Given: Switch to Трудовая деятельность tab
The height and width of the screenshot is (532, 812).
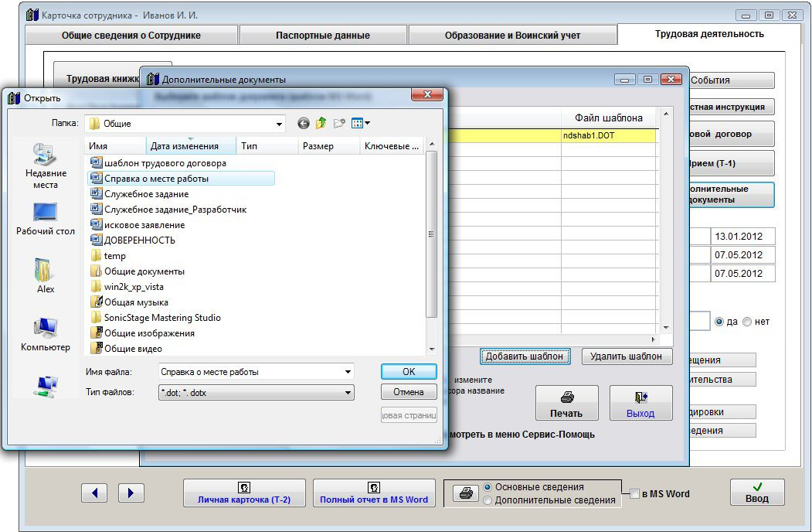Looking at the screenshot, I should (709, 34).
